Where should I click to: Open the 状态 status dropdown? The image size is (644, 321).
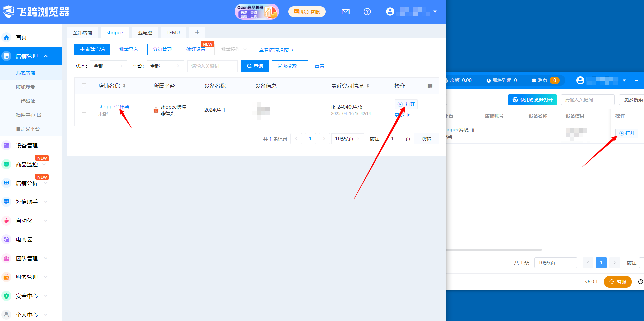108,66
